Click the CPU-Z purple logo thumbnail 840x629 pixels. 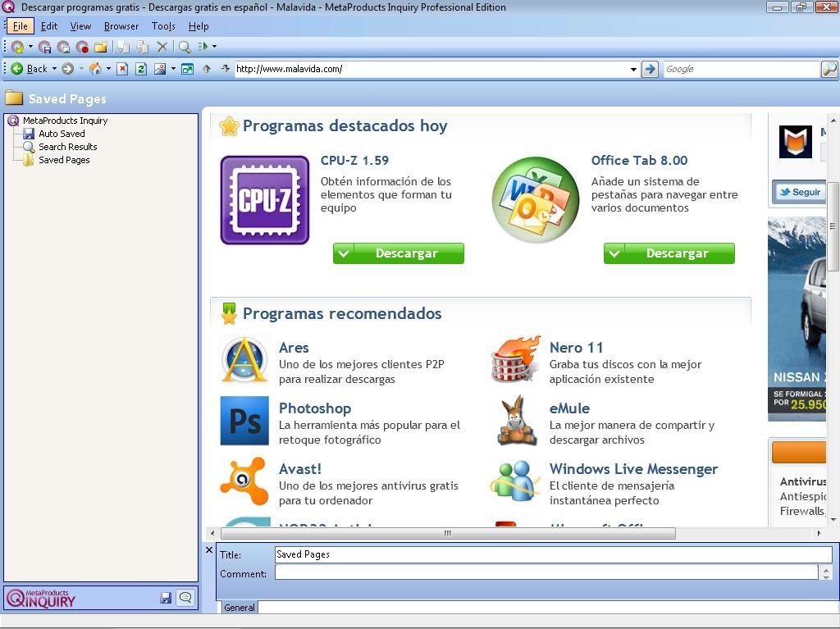click(x=265, y=200)
